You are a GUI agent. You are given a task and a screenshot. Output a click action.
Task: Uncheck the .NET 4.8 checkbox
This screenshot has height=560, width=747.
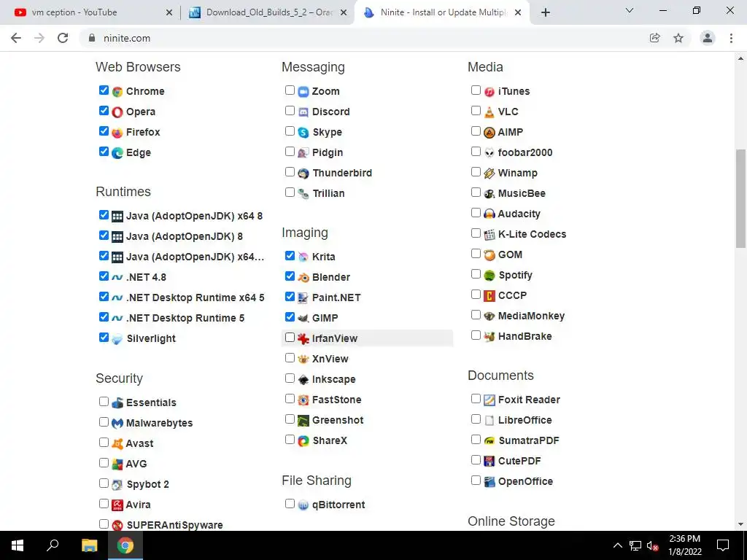(x=104, y=276)
